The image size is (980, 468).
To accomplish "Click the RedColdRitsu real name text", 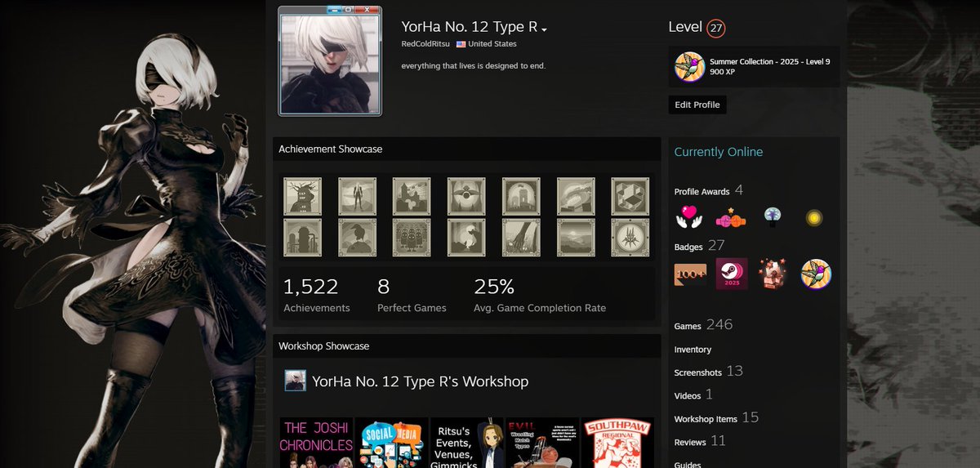I will 425,44.
